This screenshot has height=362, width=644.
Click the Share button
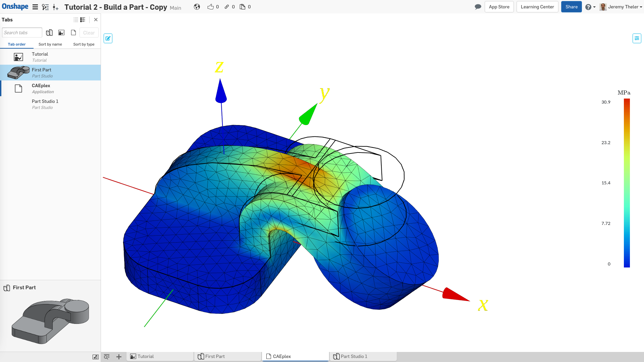pyautogui.click(x=571, y=7)
